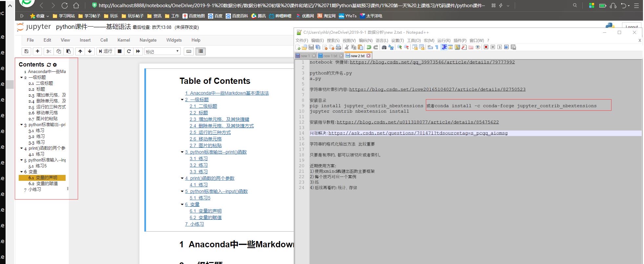Open the Jupyter Kernel menu

tap(124, 40)
